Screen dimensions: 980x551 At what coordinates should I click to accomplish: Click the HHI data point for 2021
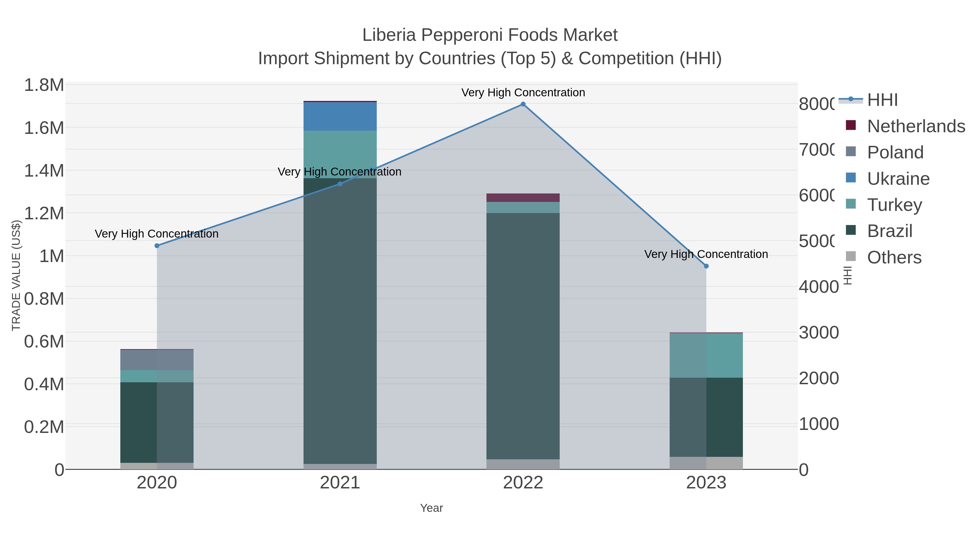[x=340, y=184]
